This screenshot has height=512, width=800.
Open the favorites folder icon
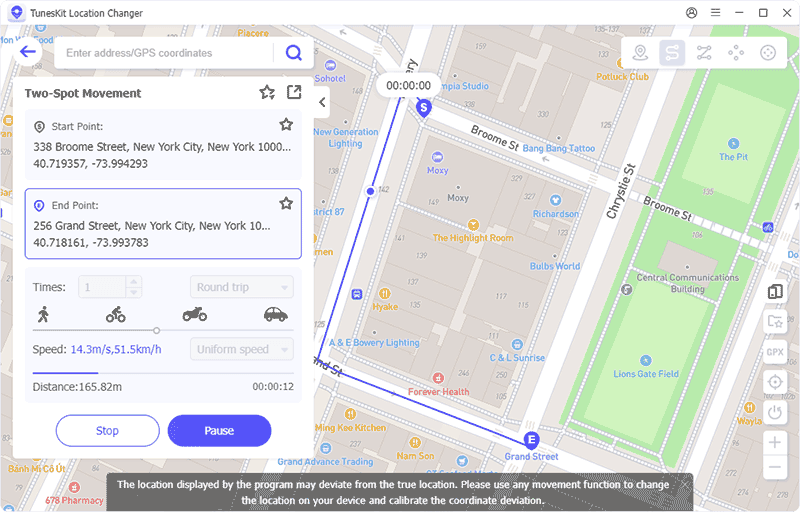775,322
